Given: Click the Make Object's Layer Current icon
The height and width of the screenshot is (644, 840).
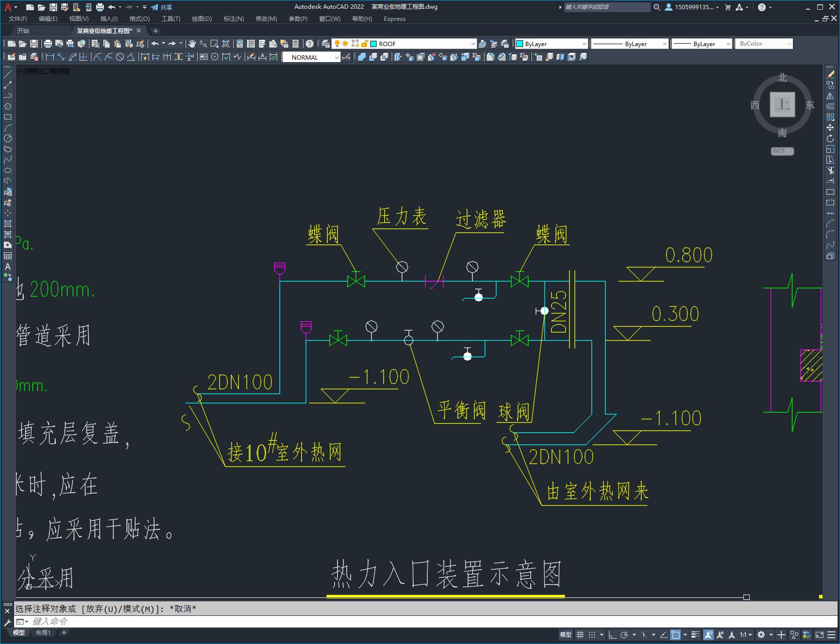Looking at the screenshot, I should (x=482, y=44).
